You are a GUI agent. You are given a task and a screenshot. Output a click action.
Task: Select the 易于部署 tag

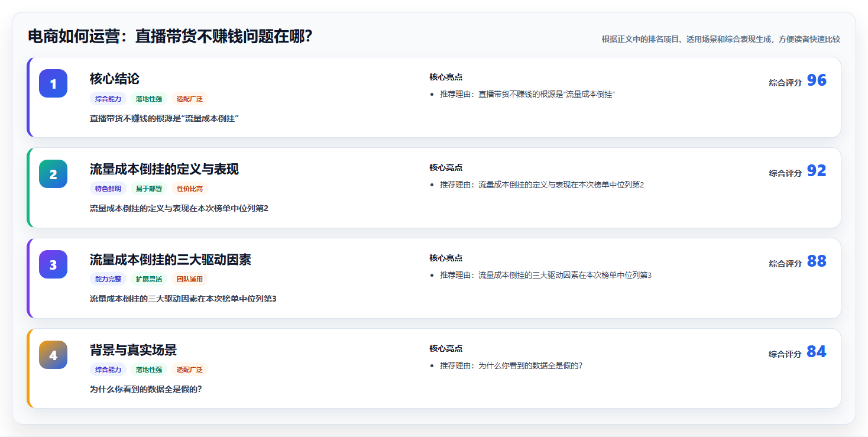(149, 189)
